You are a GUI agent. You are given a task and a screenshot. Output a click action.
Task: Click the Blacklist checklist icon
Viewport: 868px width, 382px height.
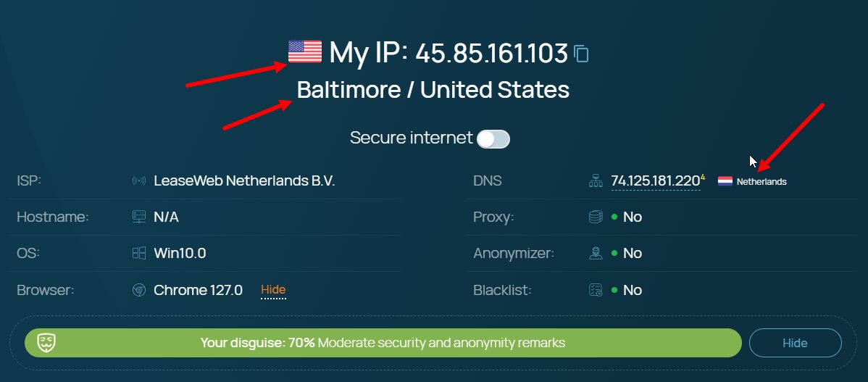click(x=596, y=290)
